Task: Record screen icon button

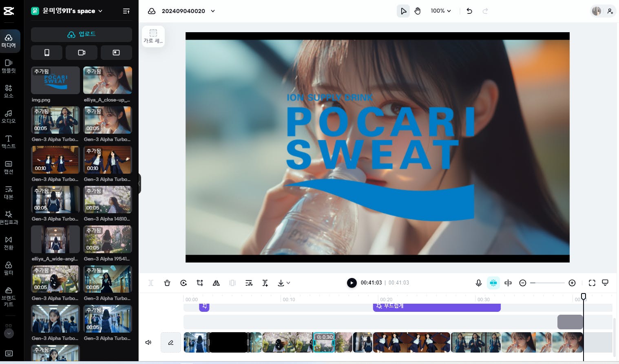Action: click(116, 53)
